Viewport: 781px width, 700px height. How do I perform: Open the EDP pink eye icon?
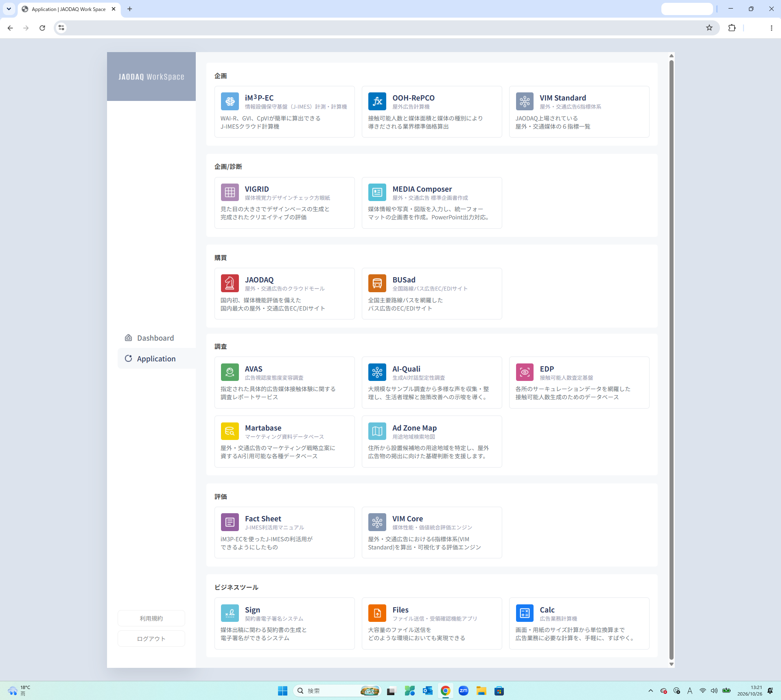point(525,372)
